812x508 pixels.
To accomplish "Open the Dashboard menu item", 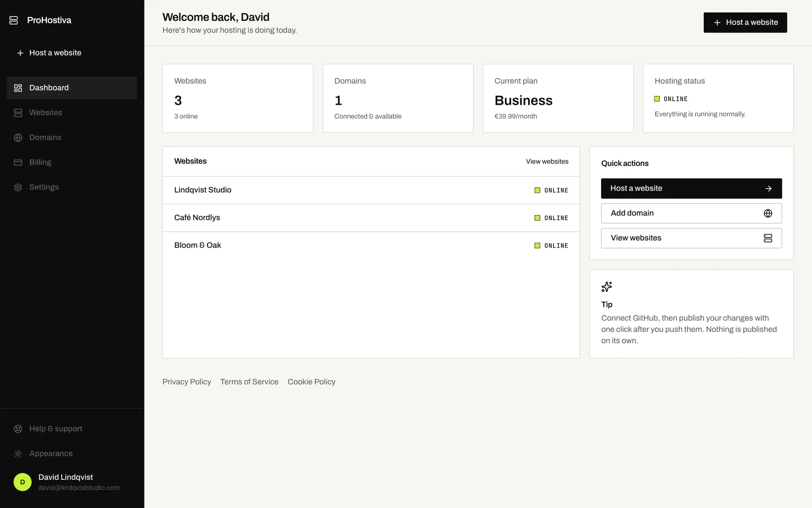I will [x=72, y=88].
